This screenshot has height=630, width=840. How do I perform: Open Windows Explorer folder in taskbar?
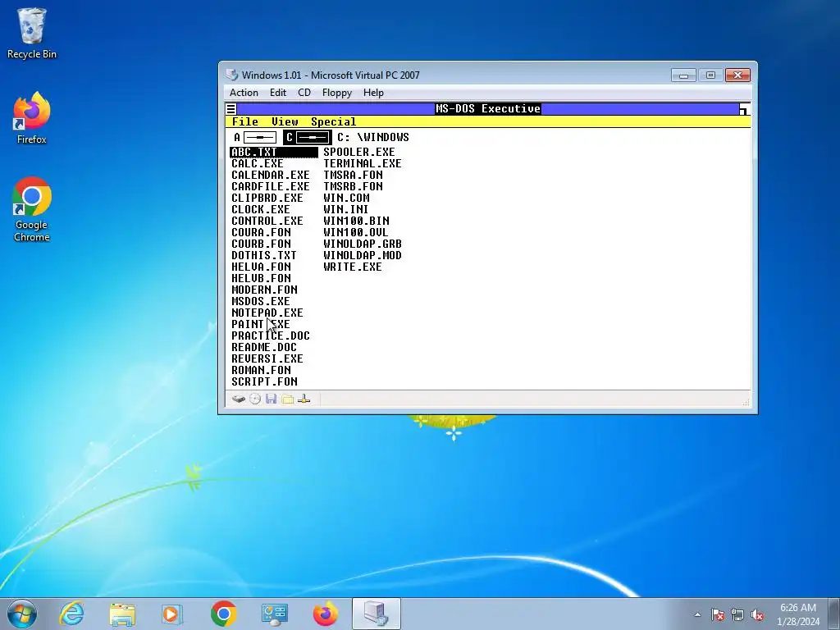pos(122,614)
